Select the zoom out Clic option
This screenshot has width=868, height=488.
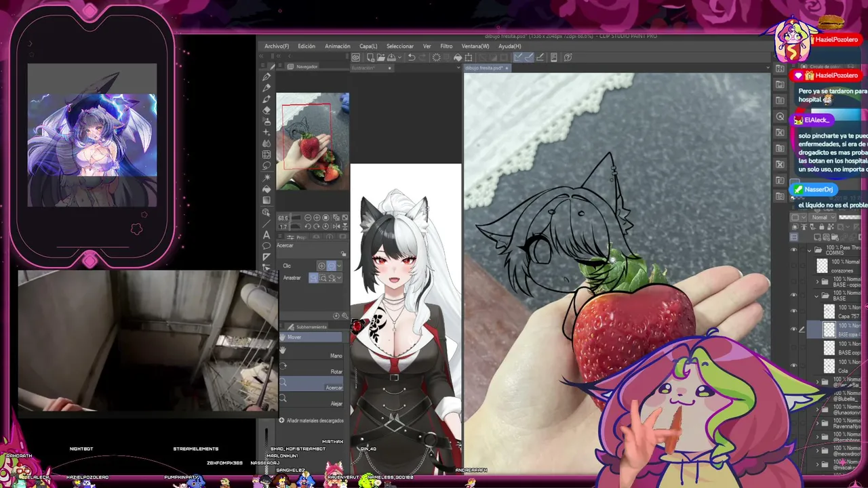point(332,266)
